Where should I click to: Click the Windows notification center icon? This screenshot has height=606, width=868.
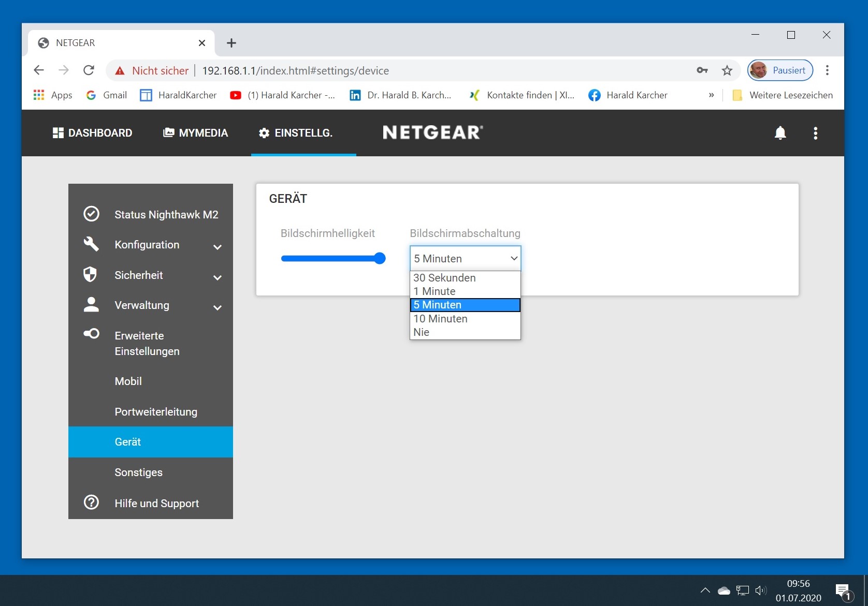point(843,590)
